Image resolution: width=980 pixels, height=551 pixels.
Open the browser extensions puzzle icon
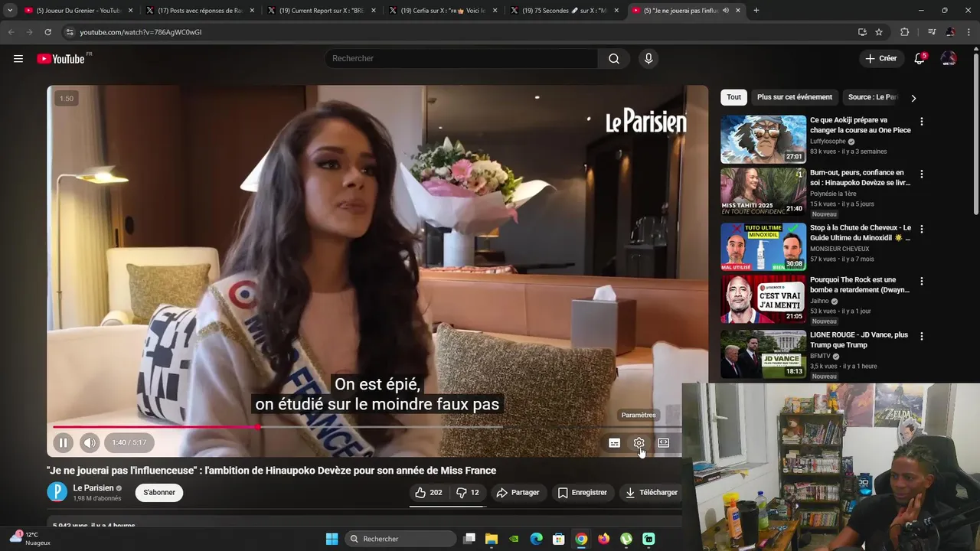coord(905,32)
